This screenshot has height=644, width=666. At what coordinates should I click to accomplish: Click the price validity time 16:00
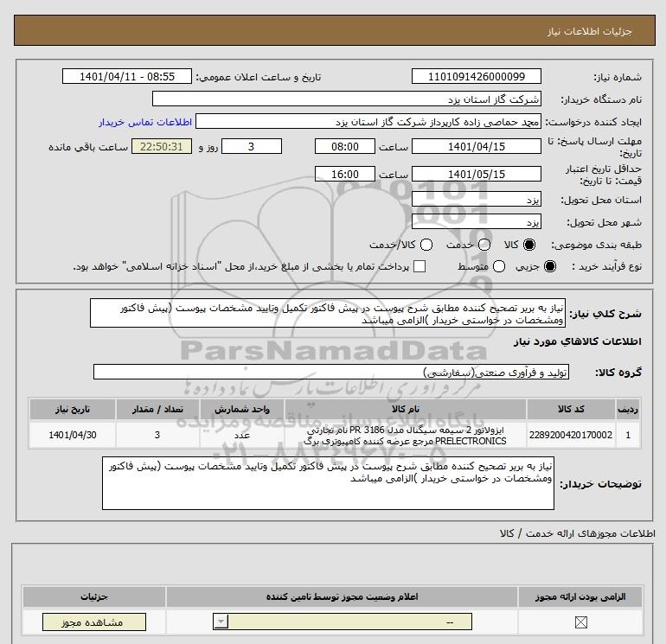pyautogui.click(x=345, y=174)
